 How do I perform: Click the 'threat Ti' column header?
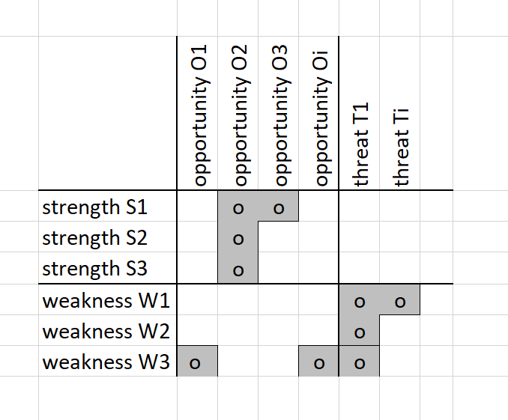[400, 112]
